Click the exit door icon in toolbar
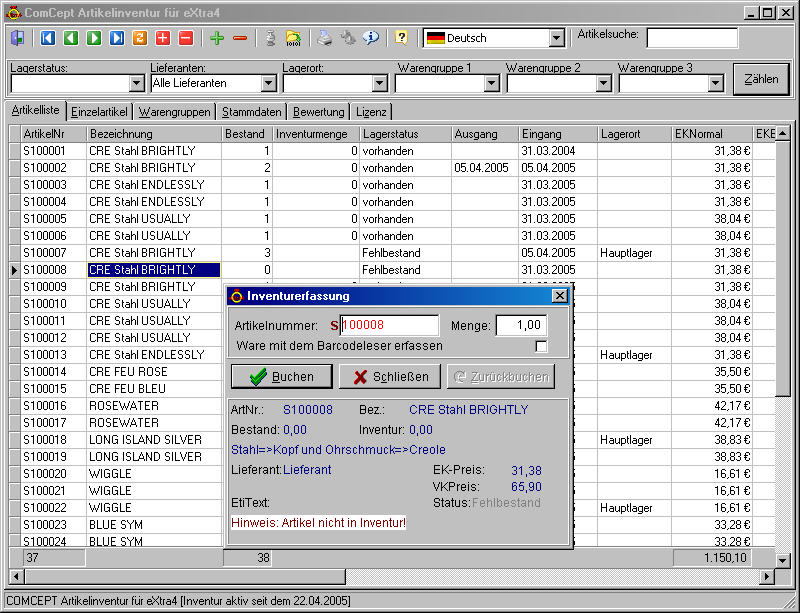Viewport: 800px width, 613px height. point(18,38)
